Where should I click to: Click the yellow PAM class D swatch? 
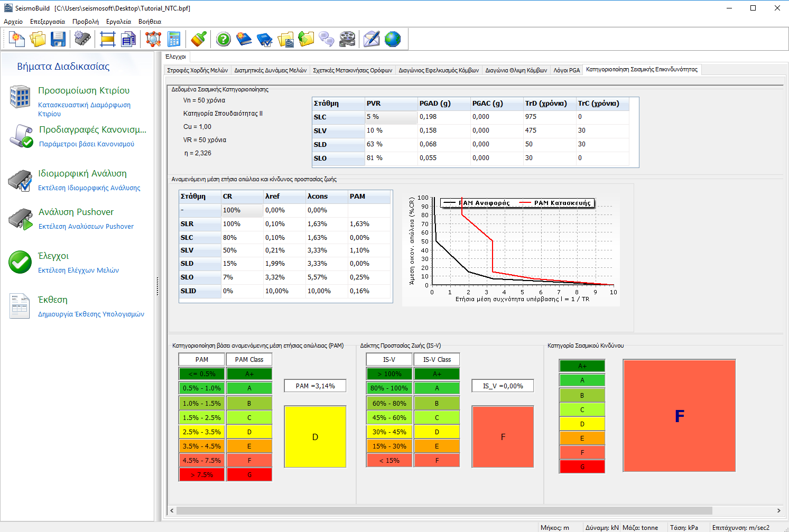click(315, 437)
